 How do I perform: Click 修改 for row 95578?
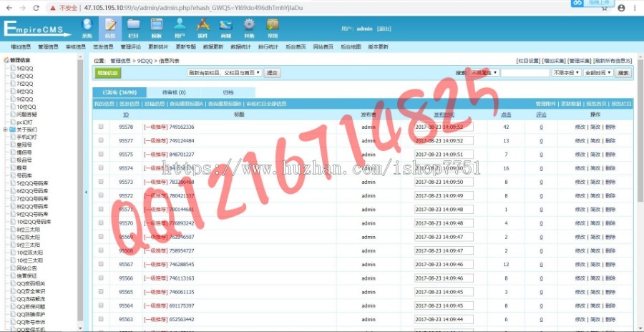580,127
